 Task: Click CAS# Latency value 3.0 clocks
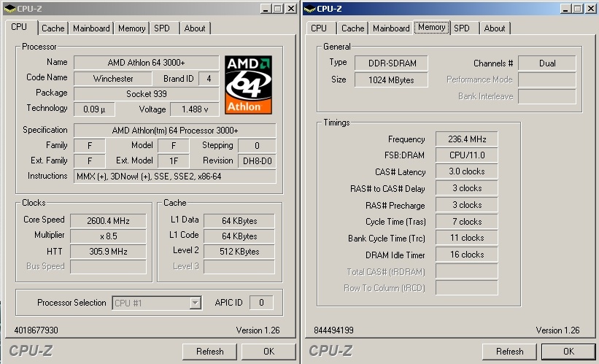tap(467, 171)
